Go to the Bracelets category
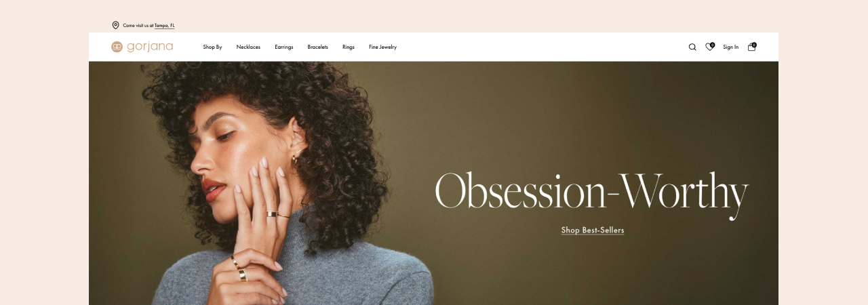Viewport: 868px width, 305px height. pyautogui.click(x=317, y=47)
